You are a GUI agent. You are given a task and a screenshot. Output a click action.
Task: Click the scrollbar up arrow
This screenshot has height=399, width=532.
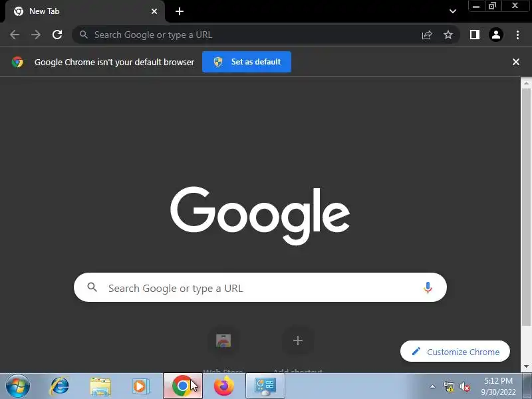pyautogui.click(x=526, y=82)
